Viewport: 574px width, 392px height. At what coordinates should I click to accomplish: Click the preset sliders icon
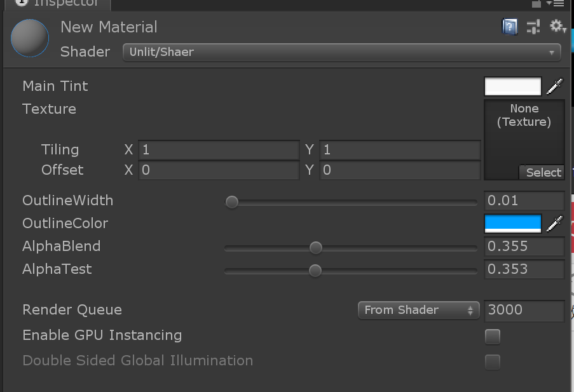click(533, 27)
